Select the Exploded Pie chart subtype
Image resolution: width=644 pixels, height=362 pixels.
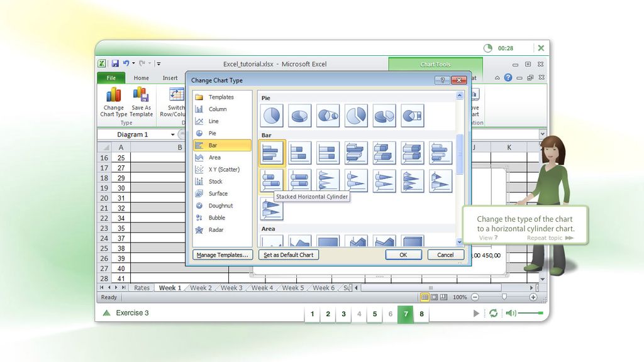tap(356, 116)
